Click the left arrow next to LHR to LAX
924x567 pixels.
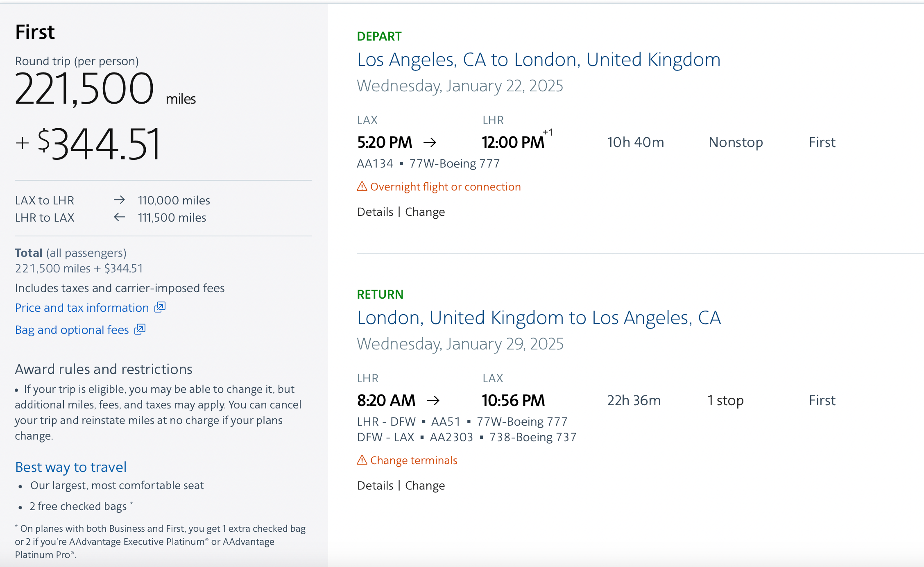119,217
